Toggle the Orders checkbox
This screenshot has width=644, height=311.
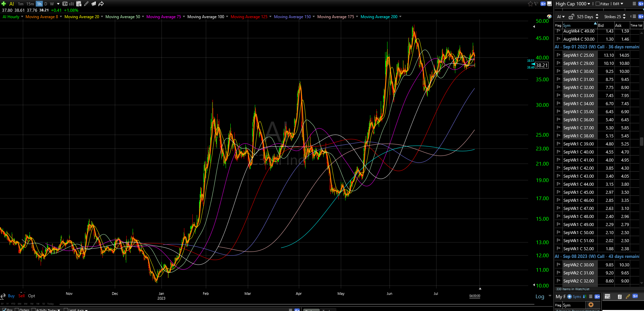coord(17,310)
